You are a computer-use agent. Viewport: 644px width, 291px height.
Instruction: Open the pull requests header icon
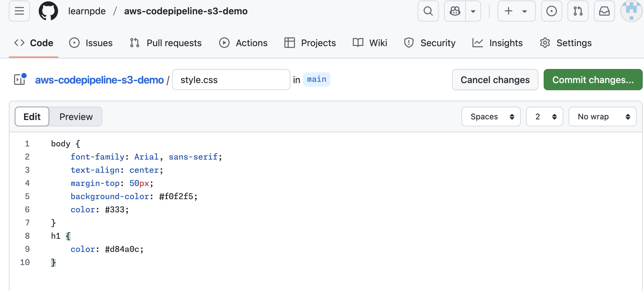pyautogui.click(x=578, y=11)
